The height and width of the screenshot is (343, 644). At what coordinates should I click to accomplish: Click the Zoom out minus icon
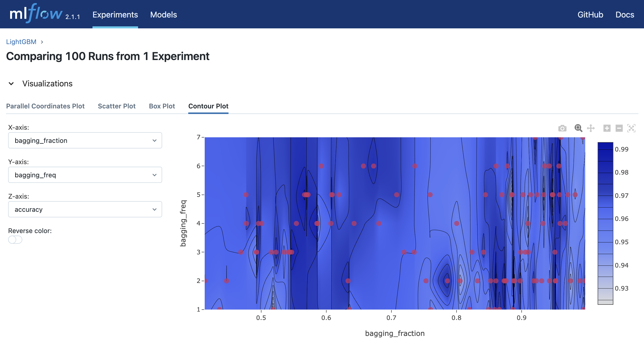(619, 128)
